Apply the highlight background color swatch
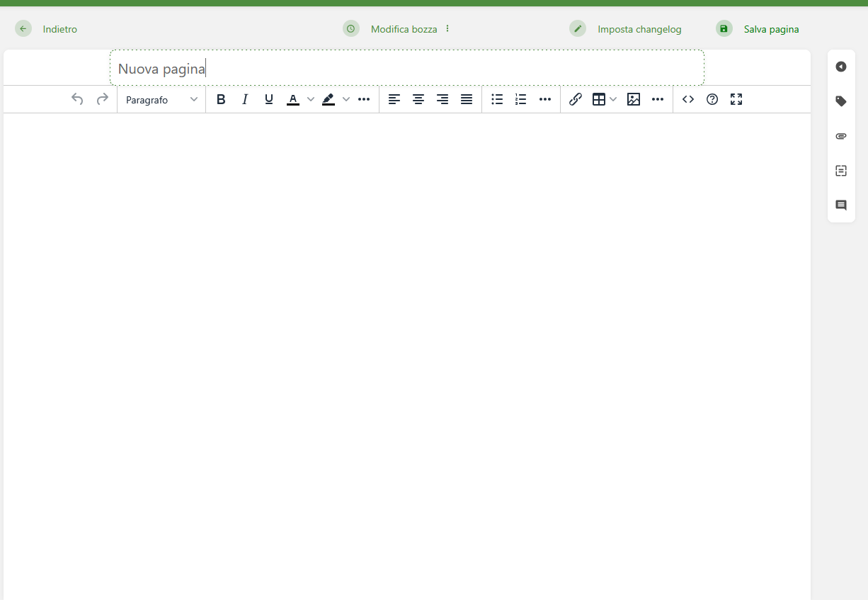The width and height of the screenshot is (868, 600). click(x=329, y=99)
